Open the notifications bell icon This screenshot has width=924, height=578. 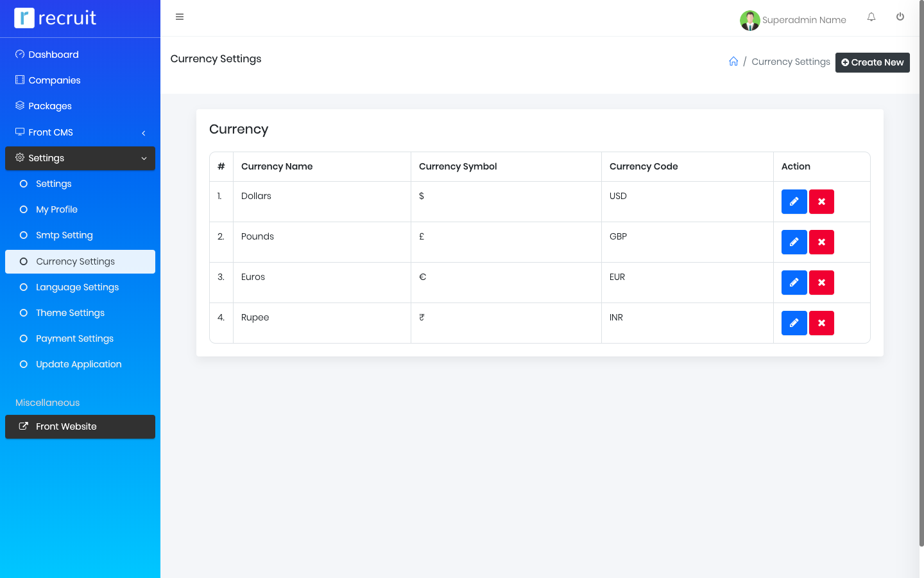point(871,17)
